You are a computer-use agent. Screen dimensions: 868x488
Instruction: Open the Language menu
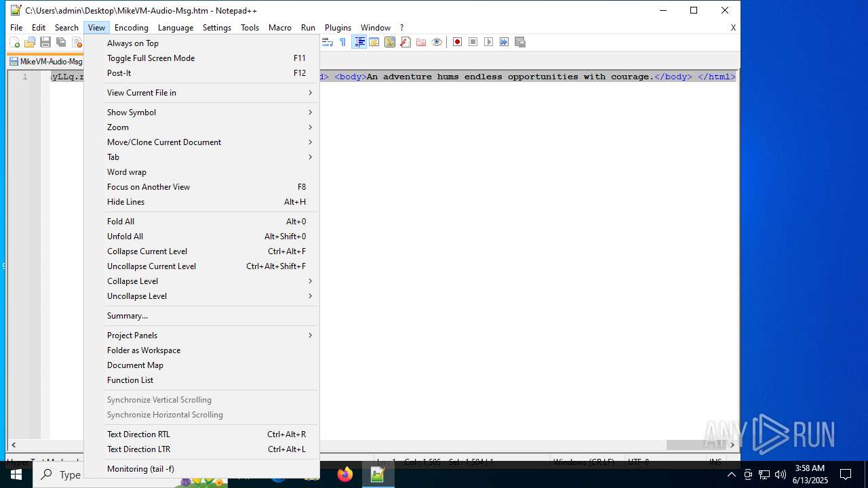tap(176, 28)
